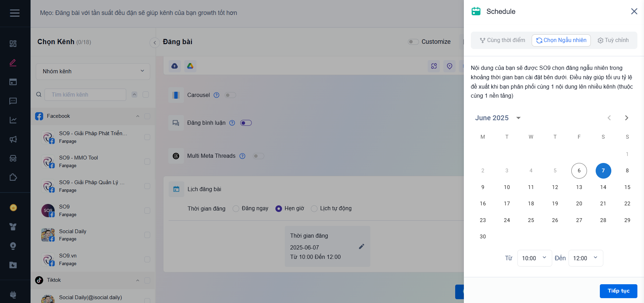Select the pencil compose icon in sidebar
The height and width of the screenshot is (303, 644).
[13, 63]
